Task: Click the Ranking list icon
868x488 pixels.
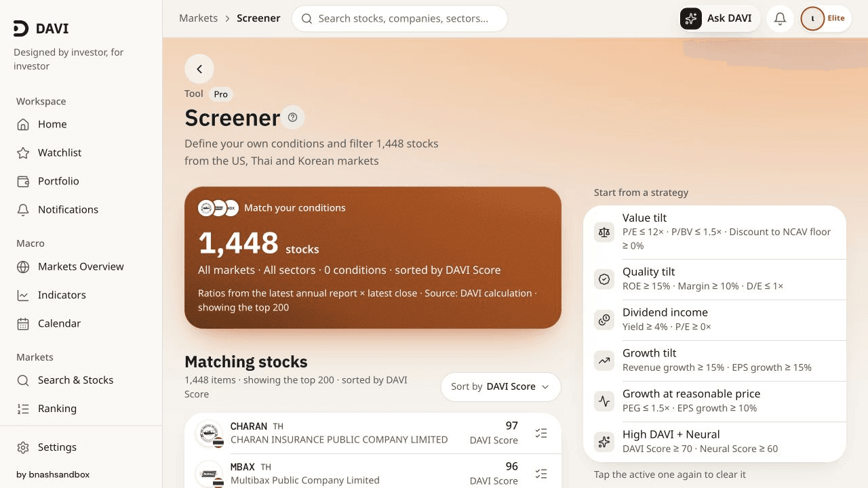Action: [23, 409]
